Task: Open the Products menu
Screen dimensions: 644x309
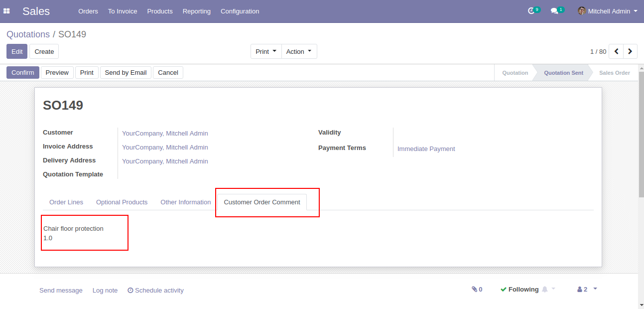Action: click(x=160, y=11)
